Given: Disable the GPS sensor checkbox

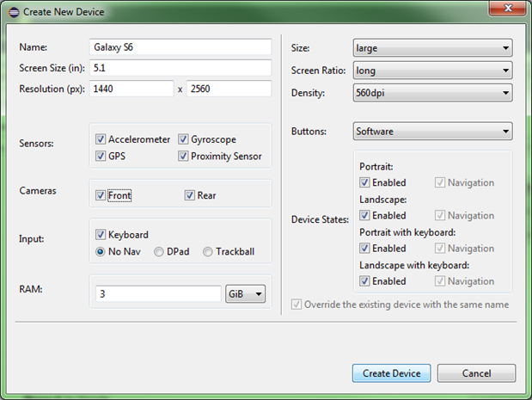Looking at the screenshot, I should tap(101, 156).
